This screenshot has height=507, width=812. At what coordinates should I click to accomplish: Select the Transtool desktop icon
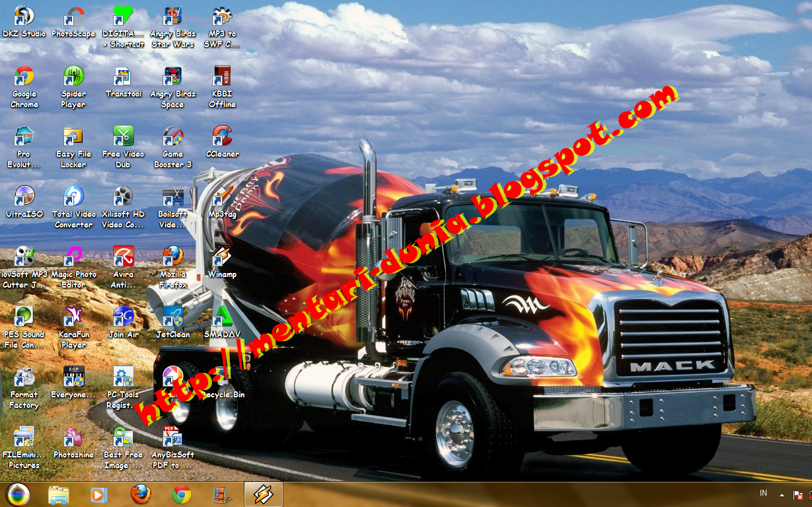(x=123, y=82)
